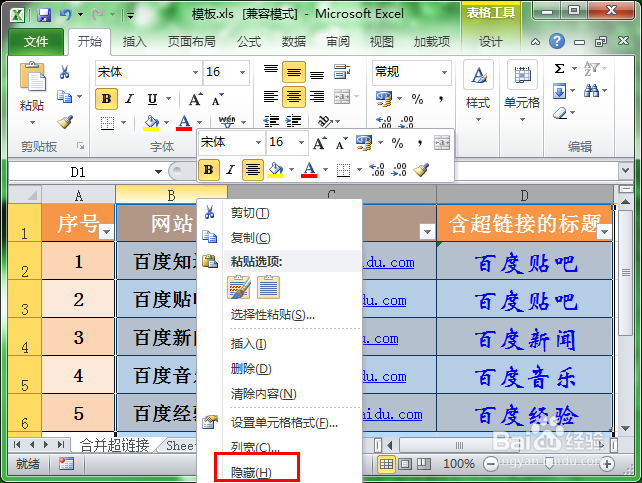Click the mini toolbar Decrease Decimal icon
The image size is (642, 483).
click(x=399, y=169)
